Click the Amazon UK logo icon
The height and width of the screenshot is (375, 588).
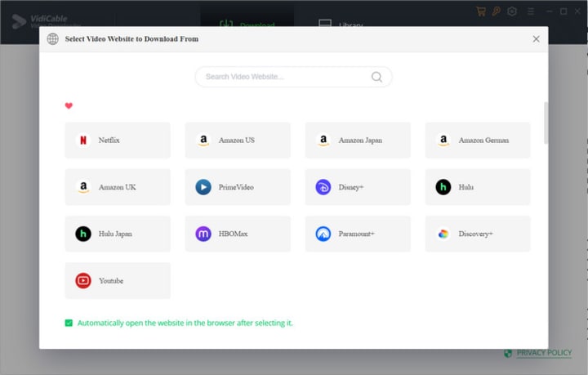click(83, 187)
